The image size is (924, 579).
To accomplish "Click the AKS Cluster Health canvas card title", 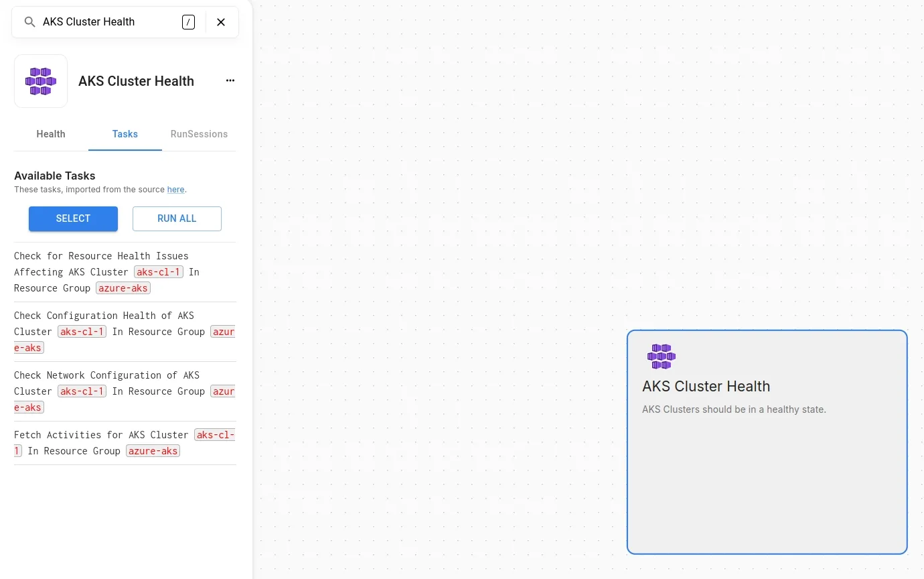I will [706, 387].
